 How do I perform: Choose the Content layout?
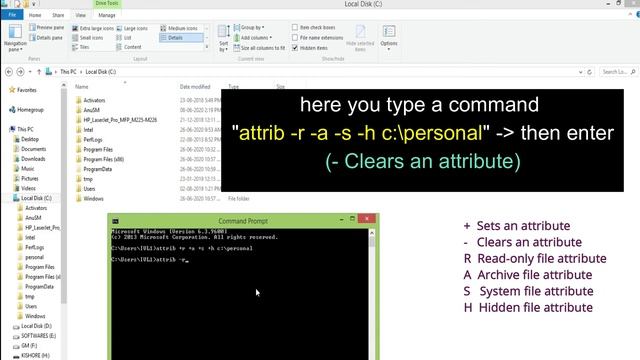[129, 47]
